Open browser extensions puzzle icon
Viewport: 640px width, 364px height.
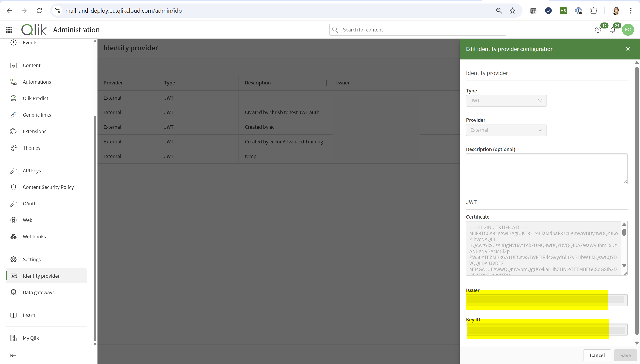pos(593,10)
